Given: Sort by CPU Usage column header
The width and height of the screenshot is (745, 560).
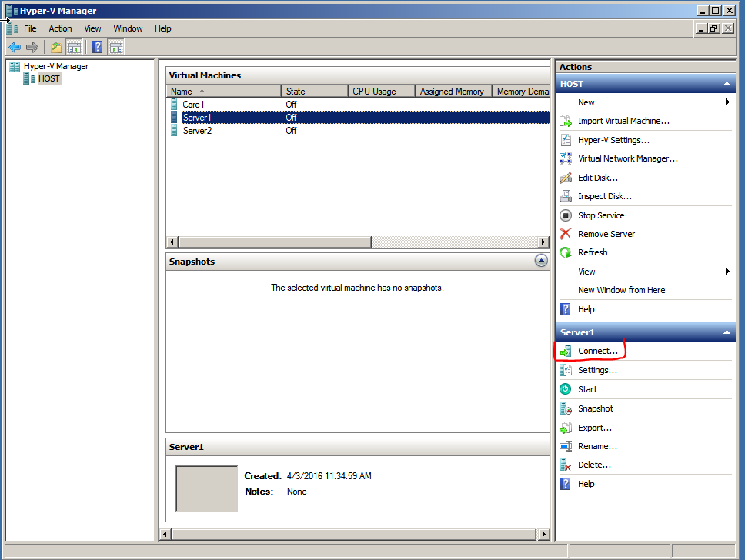Looking at the screenshot, I should coord(382,92).
